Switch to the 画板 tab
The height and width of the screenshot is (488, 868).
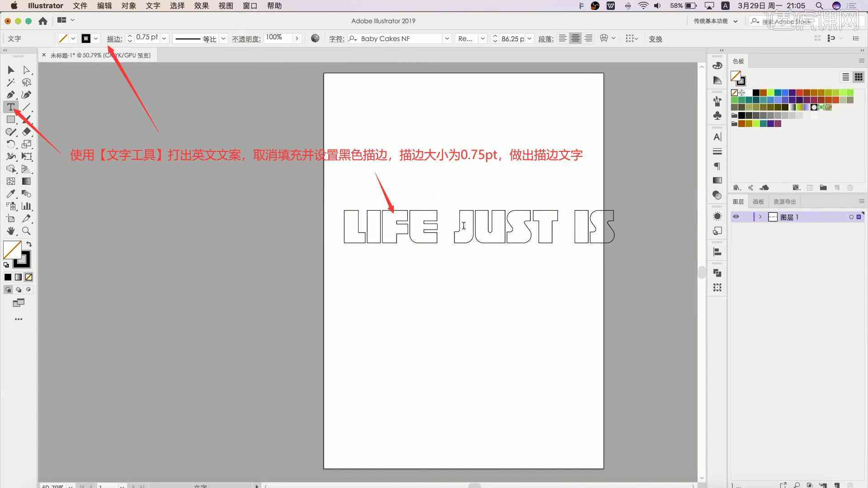tap(758, 202)
